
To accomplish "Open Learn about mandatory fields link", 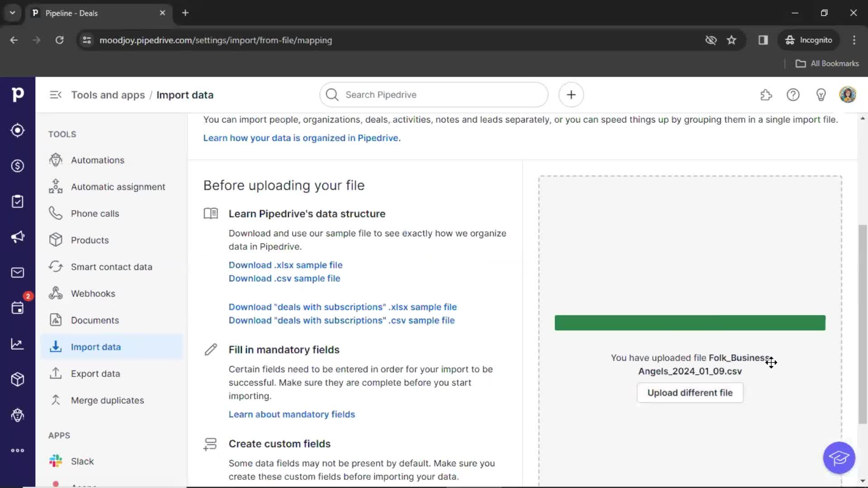I will pyautogui.click(x=292, y=414).
